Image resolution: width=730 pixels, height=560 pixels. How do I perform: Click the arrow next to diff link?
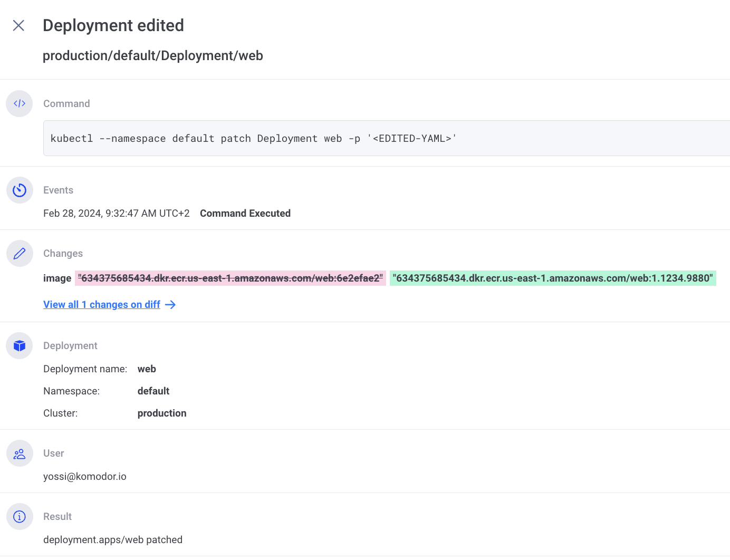tap(170, 305)
